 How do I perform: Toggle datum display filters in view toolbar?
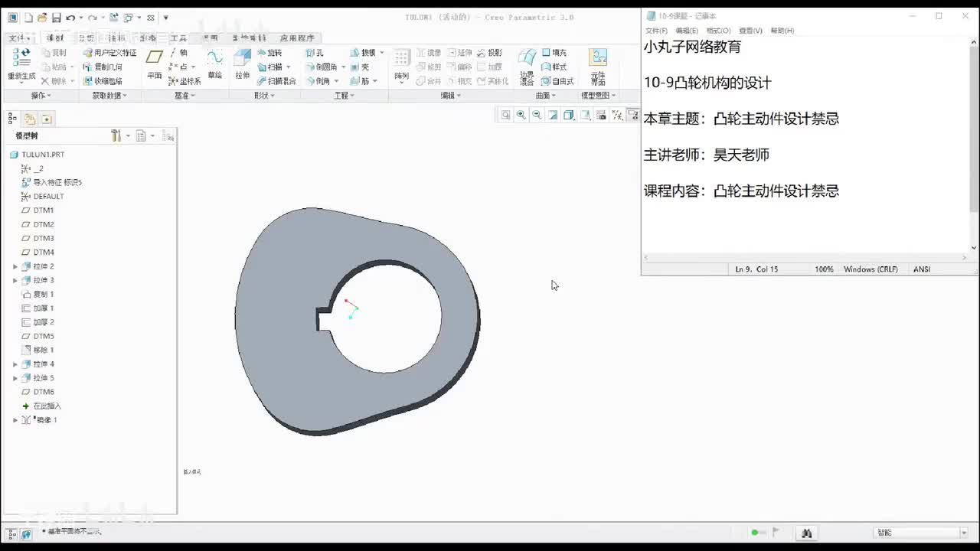[x=617, y=115]
